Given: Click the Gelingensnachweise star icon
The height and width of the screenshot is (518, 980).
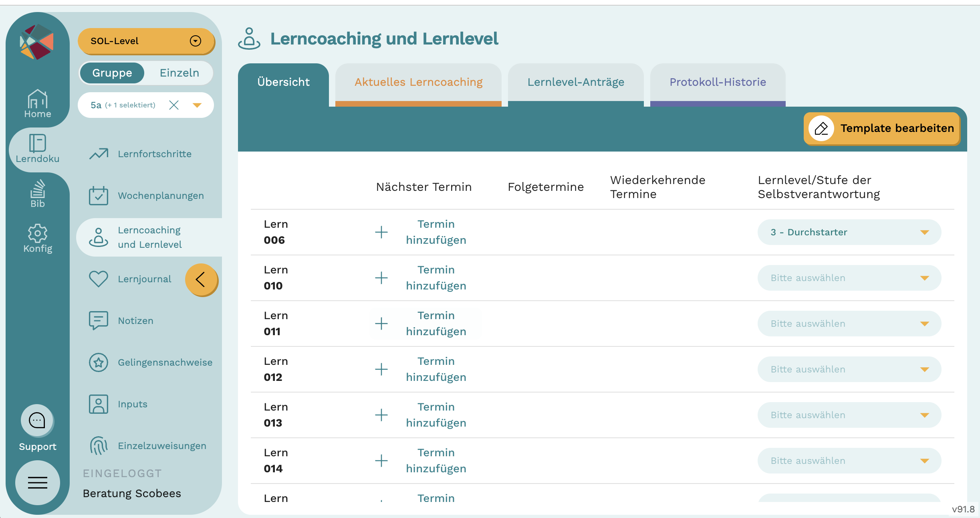Looking at the screenshot, I should point(99,362).
